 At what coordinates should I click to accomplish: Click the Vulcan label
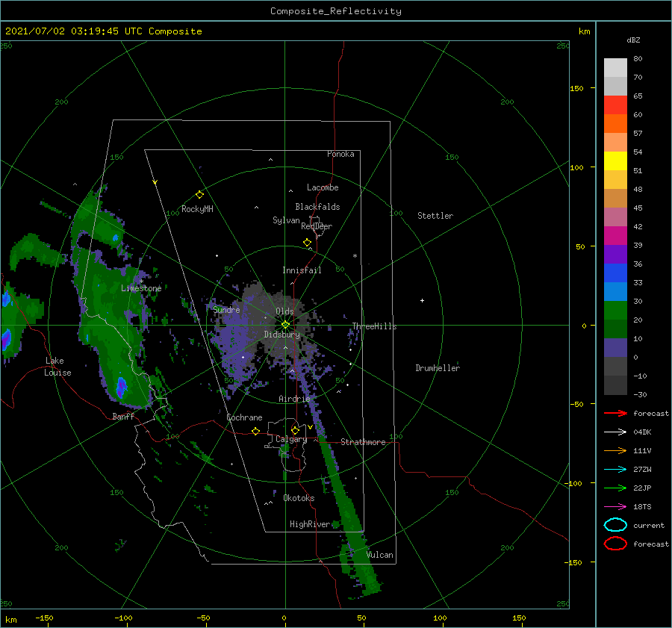click(380, 555)
